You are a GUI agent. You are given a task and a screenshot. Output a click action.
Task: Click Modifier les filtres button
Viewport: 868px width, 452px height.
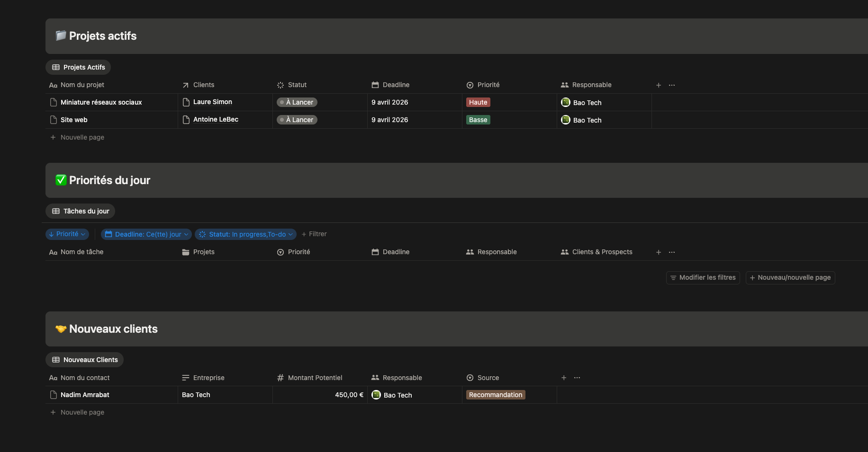point(703,278)
